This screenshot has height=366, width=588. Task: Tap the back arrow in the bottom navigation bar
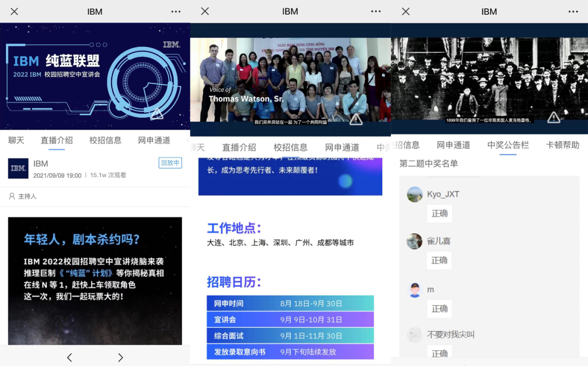tap(69, 357)
